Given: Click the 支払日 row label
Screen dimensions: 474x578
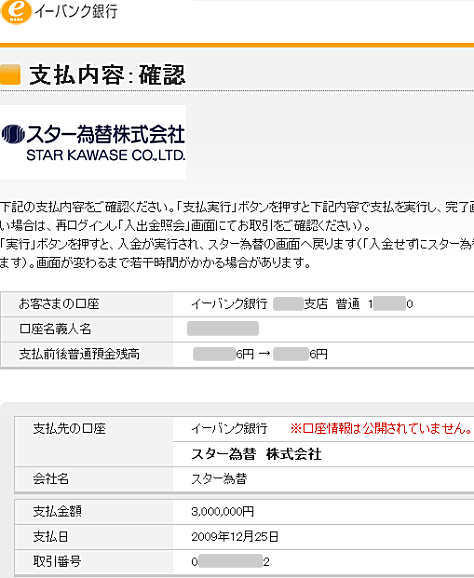Looking at the screenshot, I should point(50,536).
